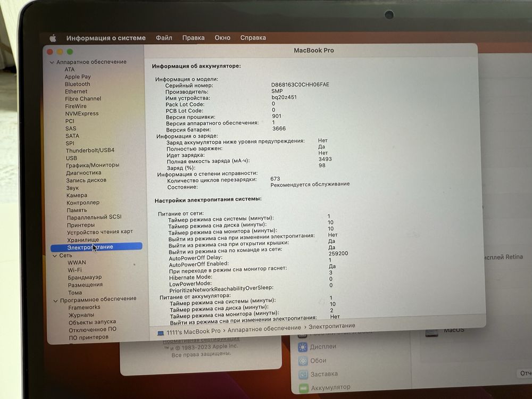The height and width of the screenshot is (399, 532).
Task: Click Аппаратное обеспечение path bar segment
Action: [x=264, y=328]
